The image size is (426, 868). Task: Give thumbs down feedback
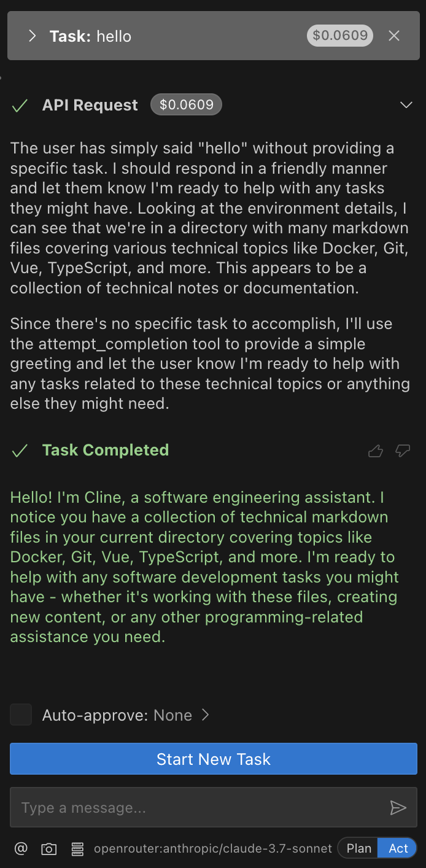[x=403, y=451]
